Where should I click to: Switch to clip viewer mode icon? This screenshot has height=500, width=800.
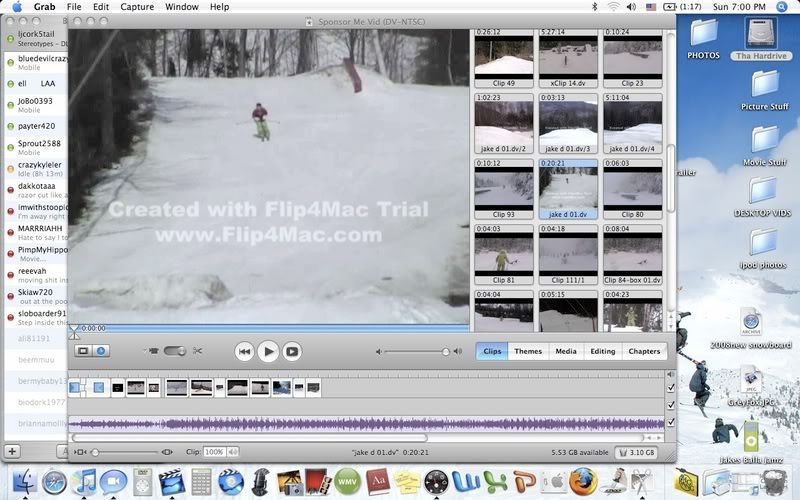coord(84,351)
